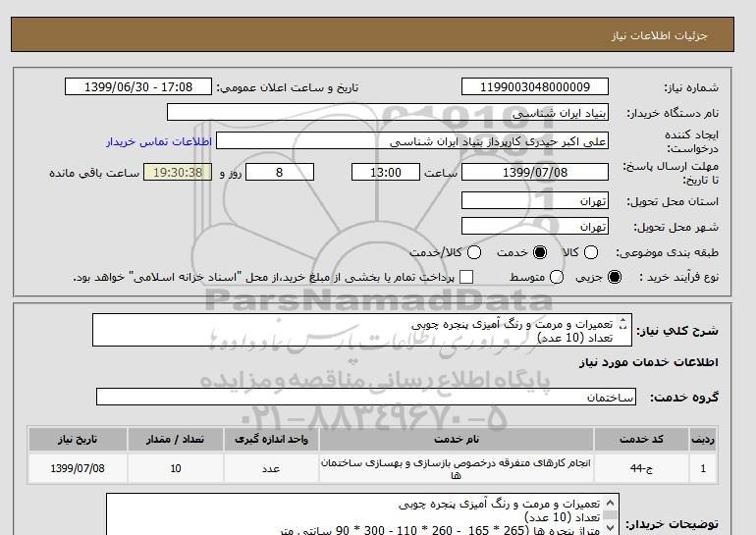756x535 pixels.
Task: Select the کالا/خدمت radio option
Action: pyautogui.click(x=474, y=252)
